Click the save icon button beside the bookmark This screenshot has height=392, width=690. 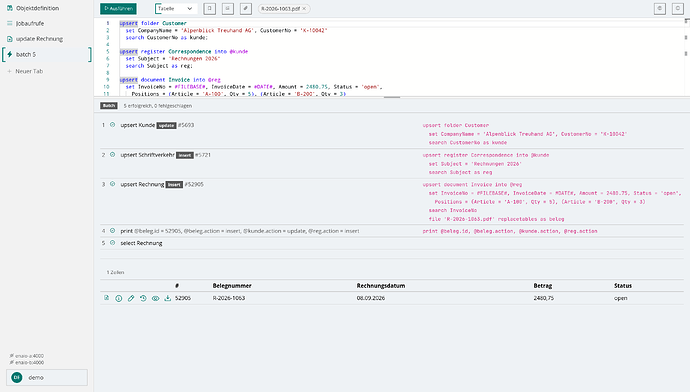pos(228,8)
